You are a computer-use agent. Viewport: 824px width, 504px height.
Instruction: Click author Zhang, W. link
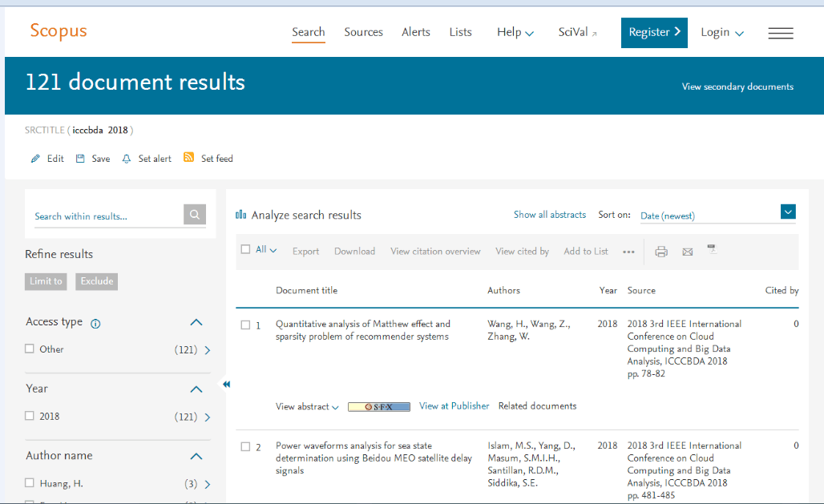pos(509,337)
